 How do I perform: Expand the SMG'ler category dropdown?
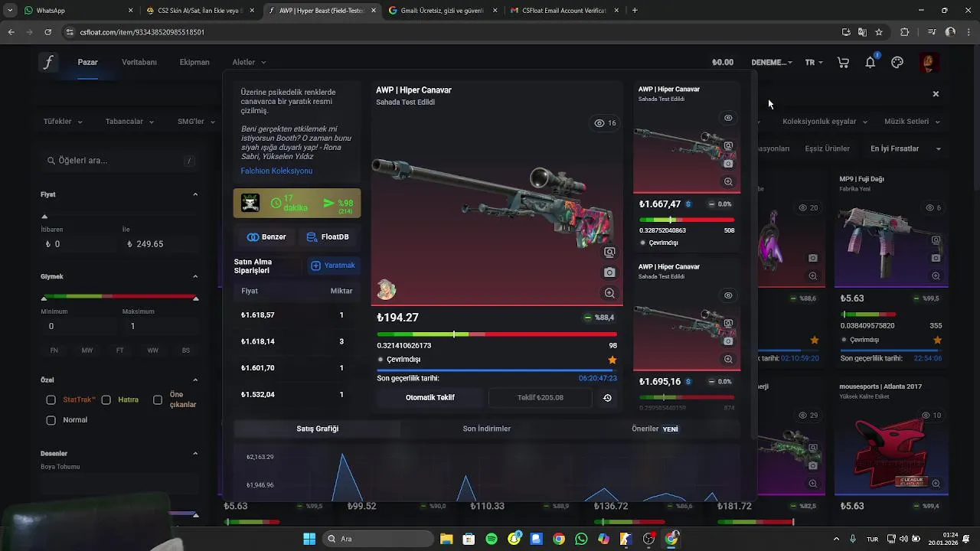pos(196,122)
